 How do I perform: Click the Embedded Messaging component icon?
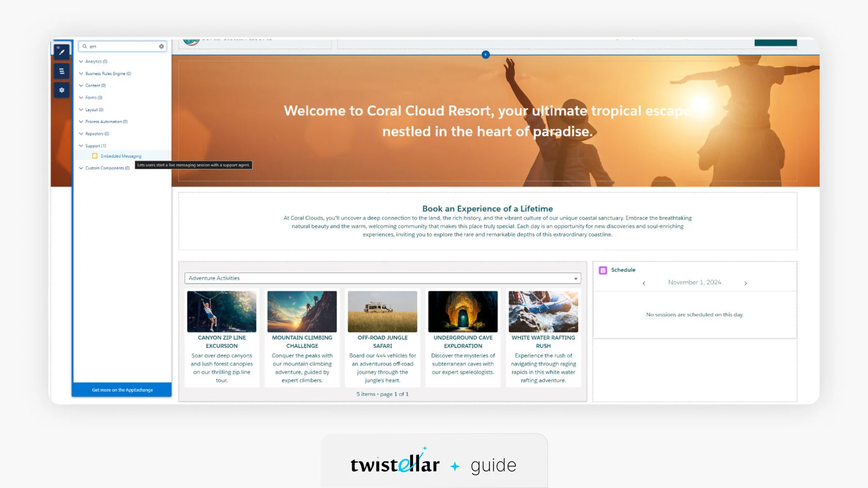(x=95, y=156)
